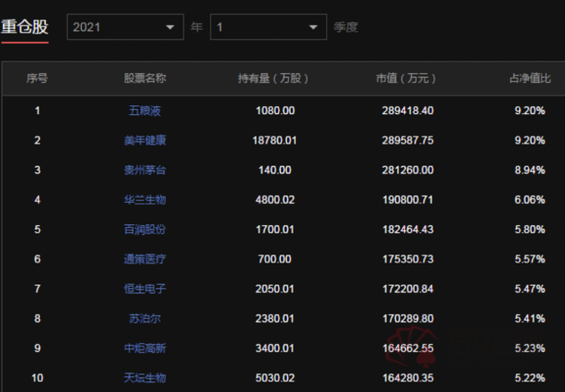The image size is (565, 392).
Task: Open the 贵州茅台 stock link
Action: [145, 170]
